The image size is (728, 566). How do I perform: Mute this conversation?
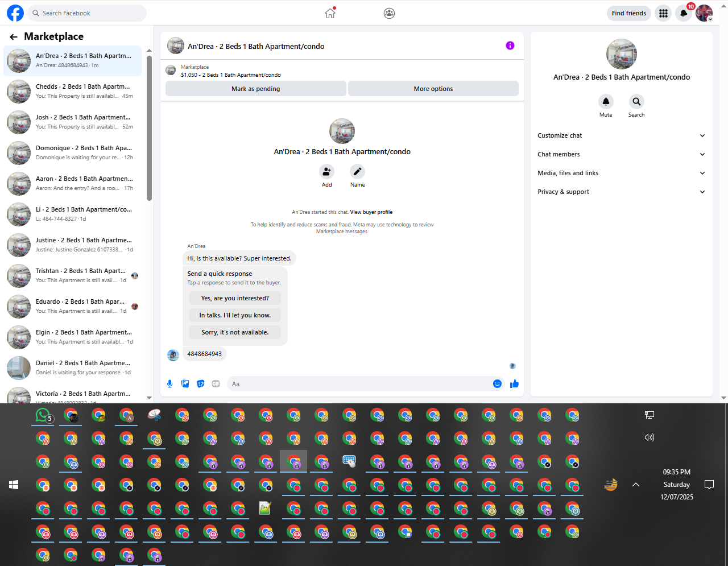coord(606,101)
